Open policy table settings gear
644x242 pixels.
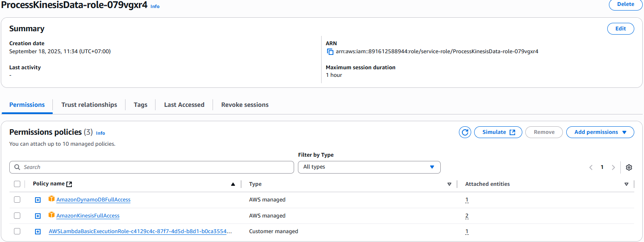[629, 167]
